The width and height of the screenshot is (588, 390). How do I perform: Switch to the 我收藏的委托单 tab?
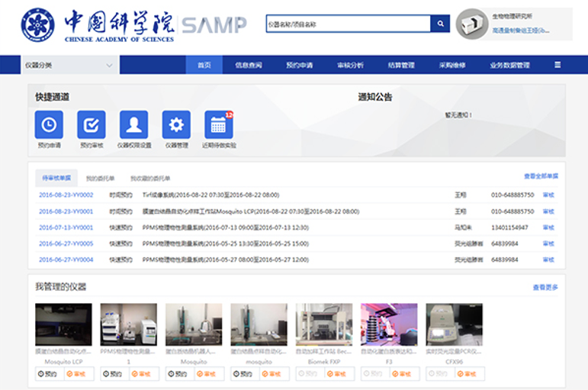[150, 178]
